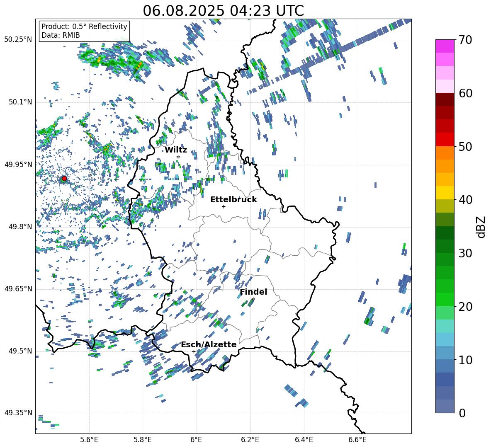Click the 30 colorbar tick value
The image size is (491, 448).
pyautogui.click(x=465, y=253)
